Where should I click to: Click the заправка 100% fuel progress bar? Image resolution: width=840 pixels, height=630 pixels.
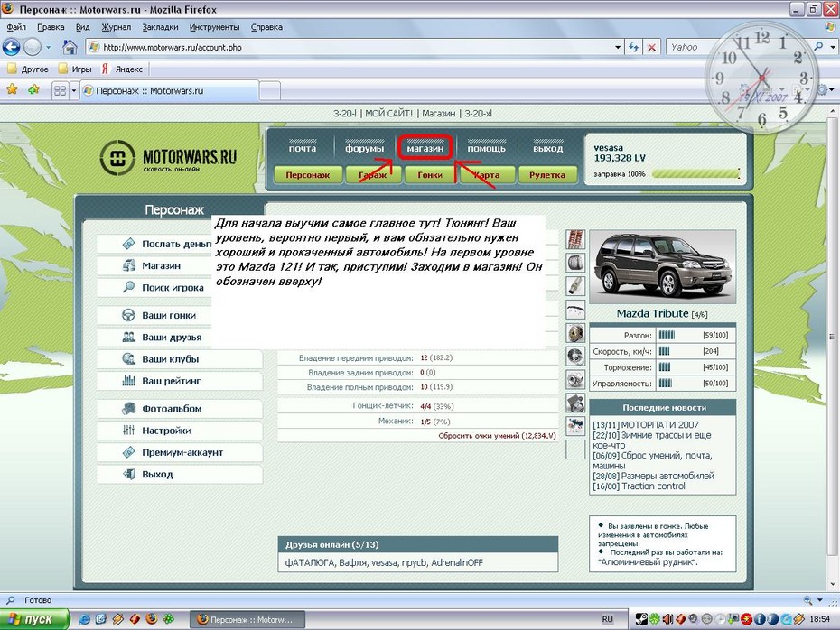point(695,174)
